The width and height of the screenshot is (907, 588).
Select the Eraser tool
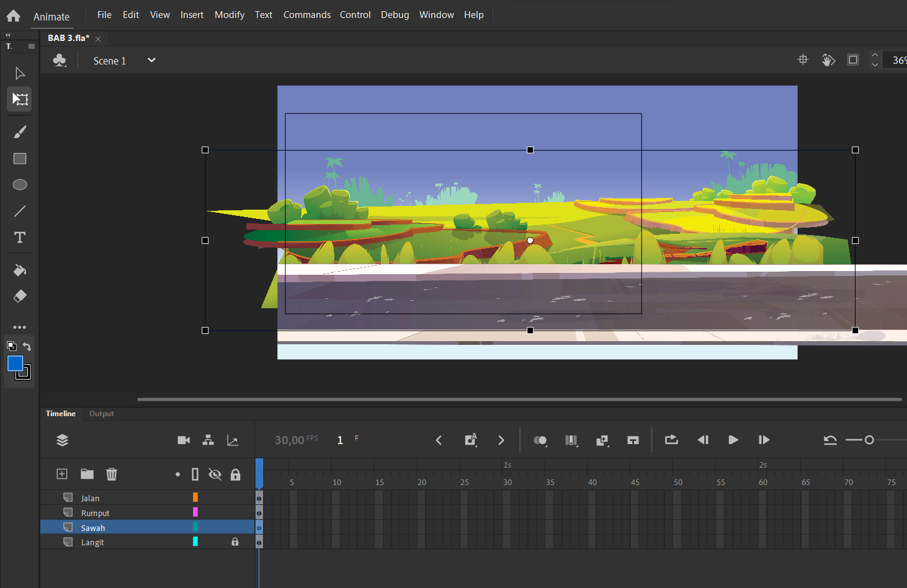(20, 296)
